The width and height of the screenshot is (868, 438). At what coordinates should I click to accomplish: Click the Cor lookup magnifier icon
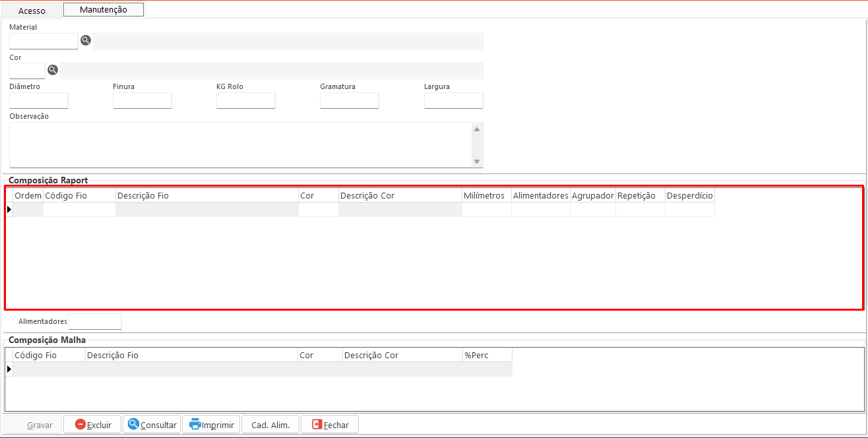point(53,70)
